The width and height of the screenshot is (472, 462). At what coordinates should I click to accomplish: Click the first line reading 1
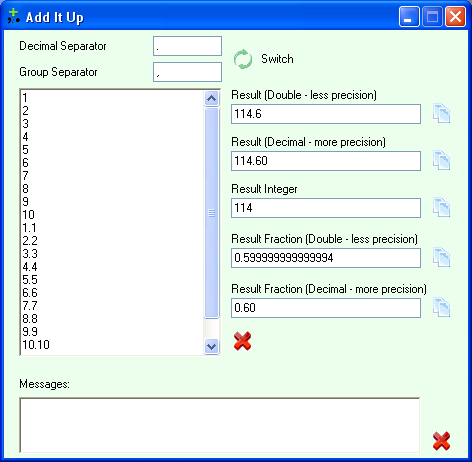point(25,98)
